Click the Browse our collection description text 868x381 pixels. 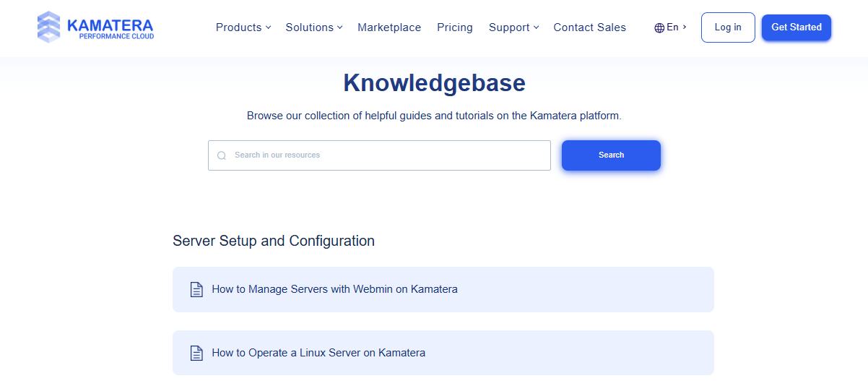click(x=434, y=116)
